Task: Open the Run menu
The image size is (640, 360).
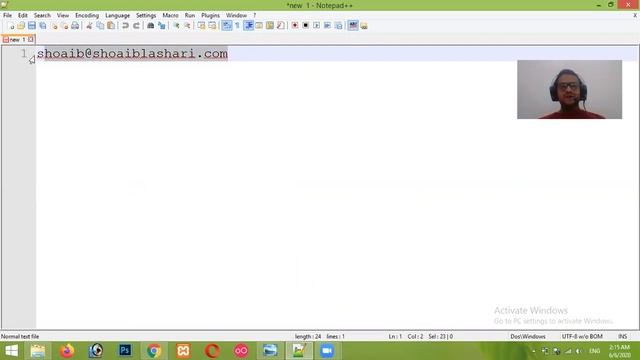Action: 190,15
